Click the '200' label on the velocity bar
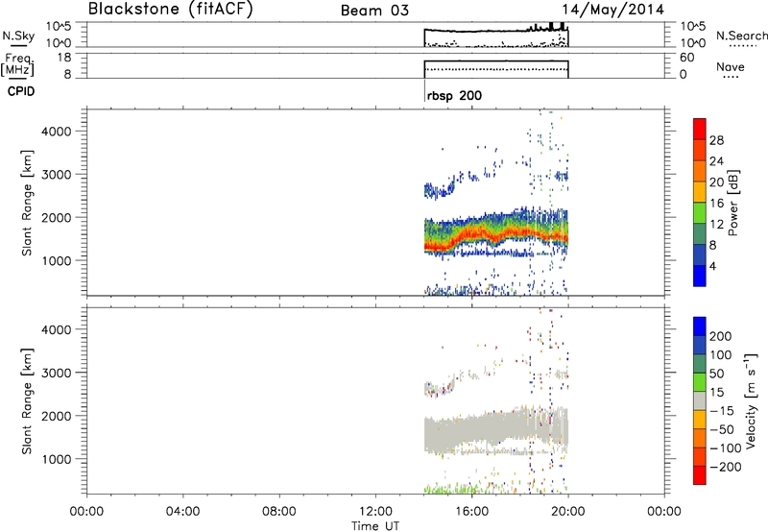The height and width of the screenshot is (532, 768). point(720,336)
